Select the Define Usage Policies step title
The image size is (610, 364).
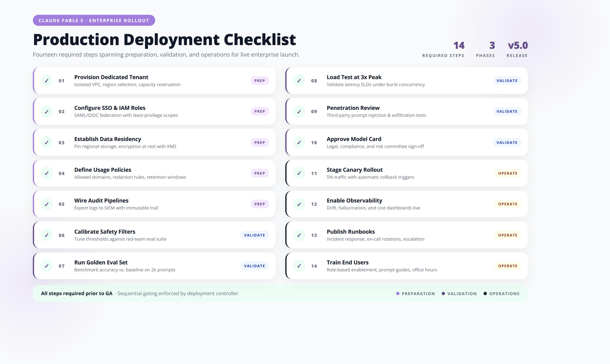(103, 170)
